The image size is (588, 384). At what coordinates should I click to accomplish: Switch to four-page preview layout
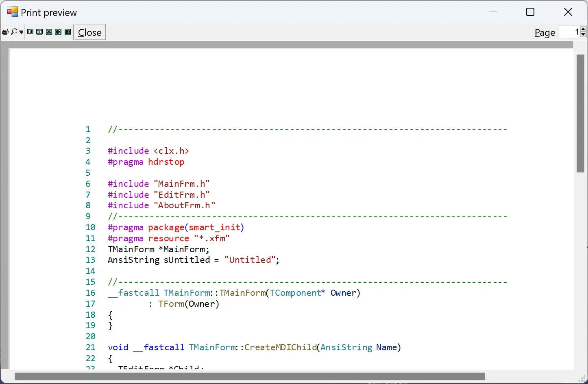pyautogui.click(x=58, y=32)
